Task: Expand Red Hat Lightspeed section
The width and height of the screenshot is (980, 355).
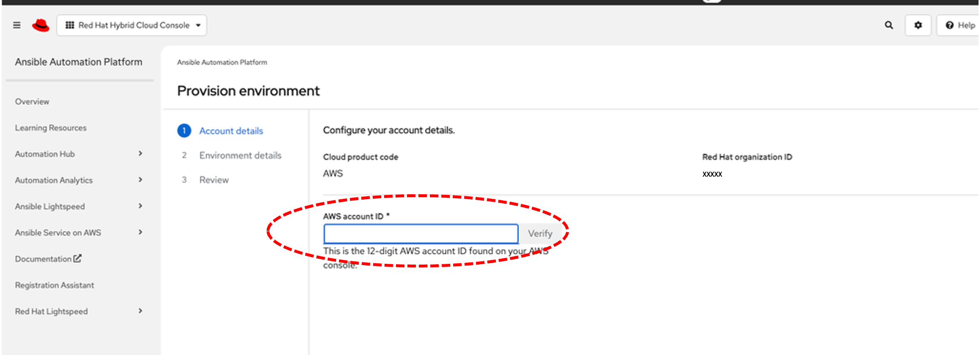Action: [79, 312]
